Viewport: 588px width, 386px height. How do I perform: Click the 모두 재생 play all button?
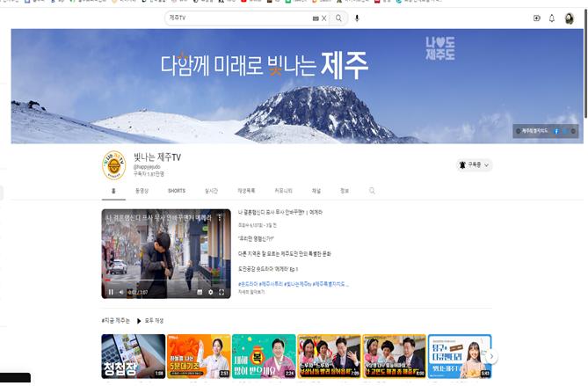click(150, 321)
